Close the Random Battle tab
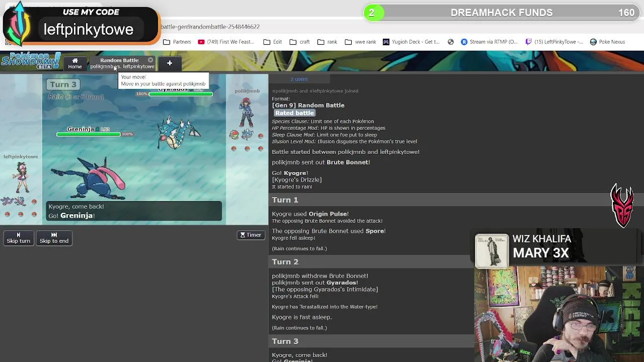Screen dimensions: 644x362 pos(150,60)
